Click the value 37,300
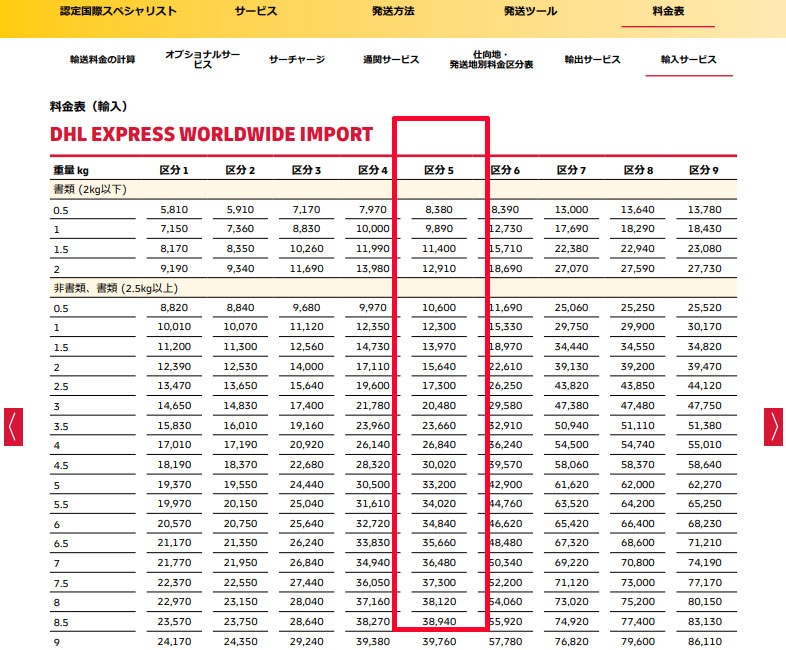This screenshot has width=786, height=650. click(439, 583)
